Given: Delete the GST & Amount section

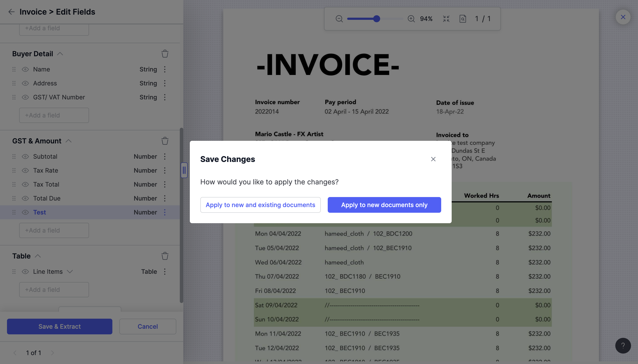Looking at the screenshot, I should (x=165, y=141).
